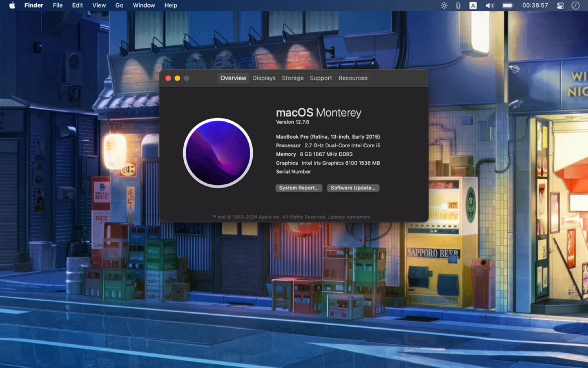Open the Help menu

tap(171, 5)
